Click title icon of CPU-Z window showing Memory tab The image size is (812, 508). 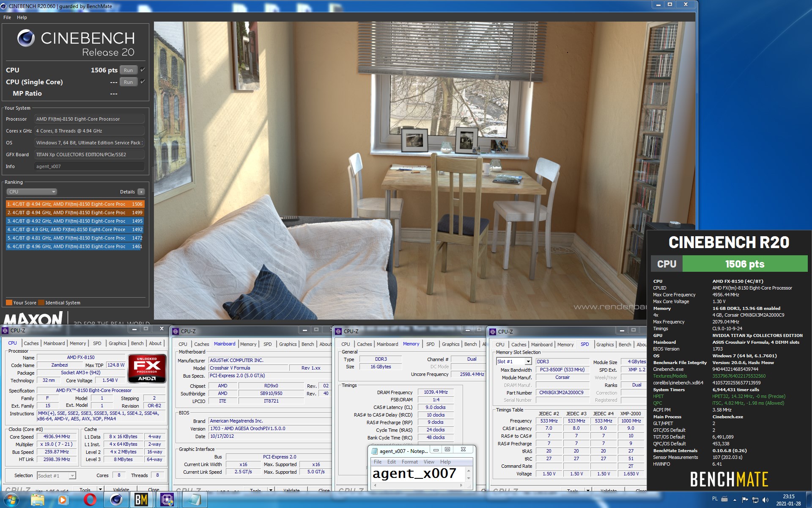(x=338, y=331)
